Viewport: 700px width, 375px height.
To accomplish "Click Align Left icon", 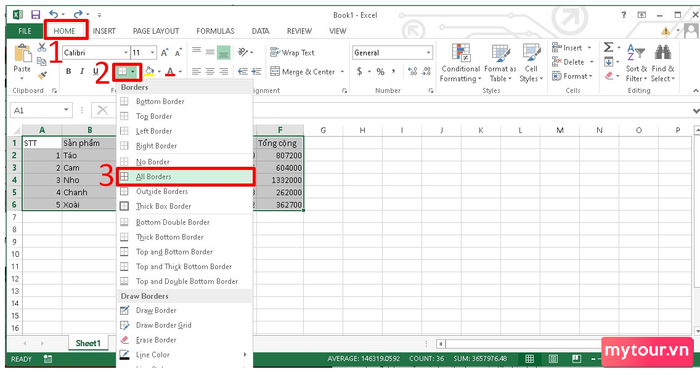I will 196,71.
